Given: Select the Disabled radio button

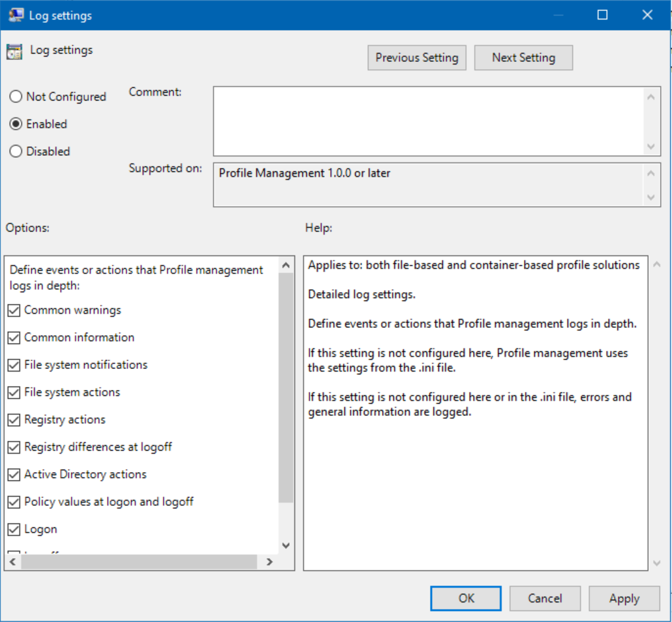Looking at the screenshot, I should tap(16, 151).
